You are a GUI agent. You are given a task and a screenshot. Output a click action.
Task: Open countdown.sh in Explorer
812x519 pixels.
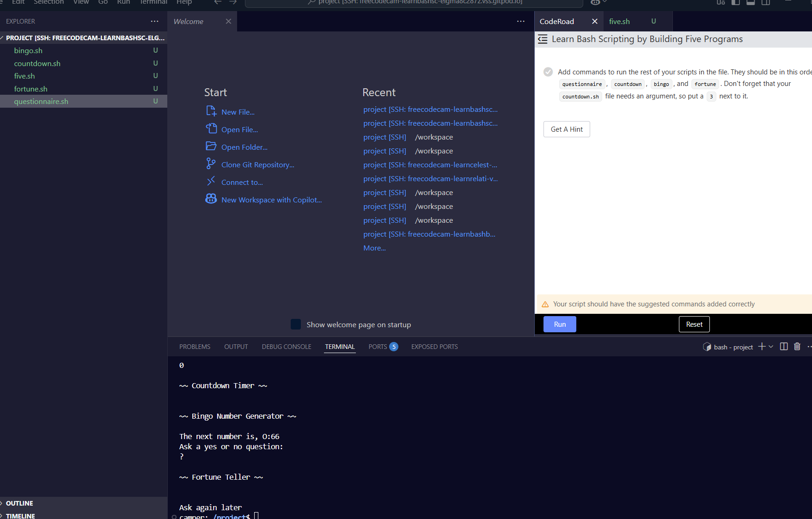coord(37,63)
